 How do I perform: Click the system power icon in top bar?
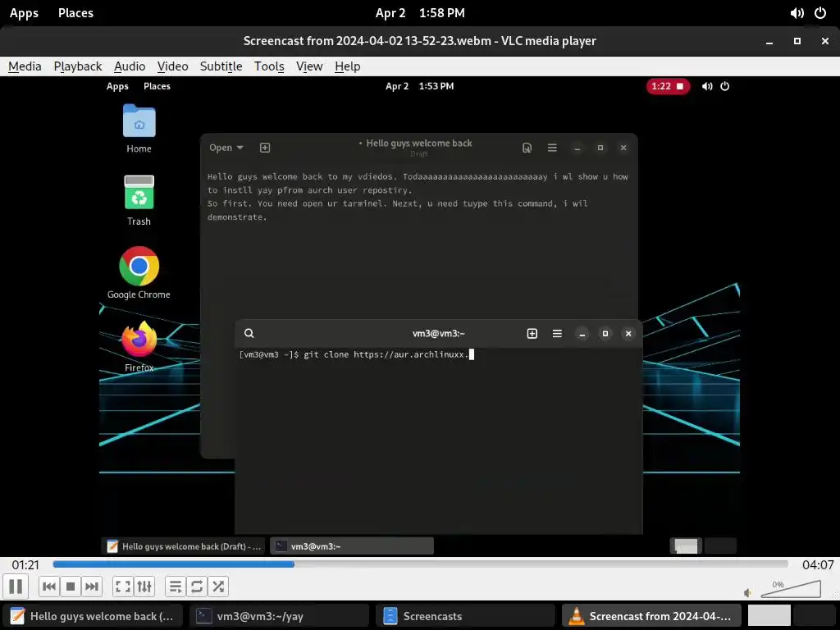[x=820, y=13]
